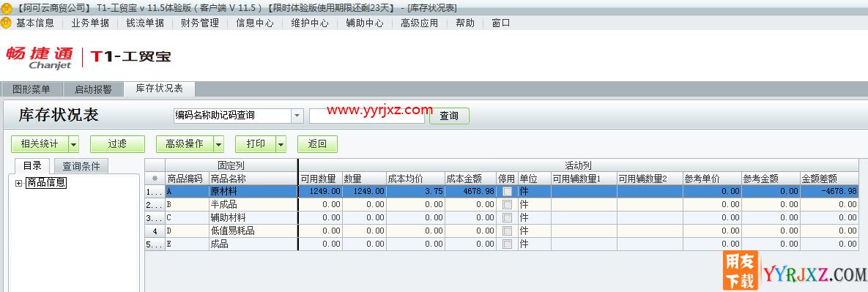Open the 高级应用 menu
The height and width of the screenshot is (292, 868).
(x=420, y=23)
